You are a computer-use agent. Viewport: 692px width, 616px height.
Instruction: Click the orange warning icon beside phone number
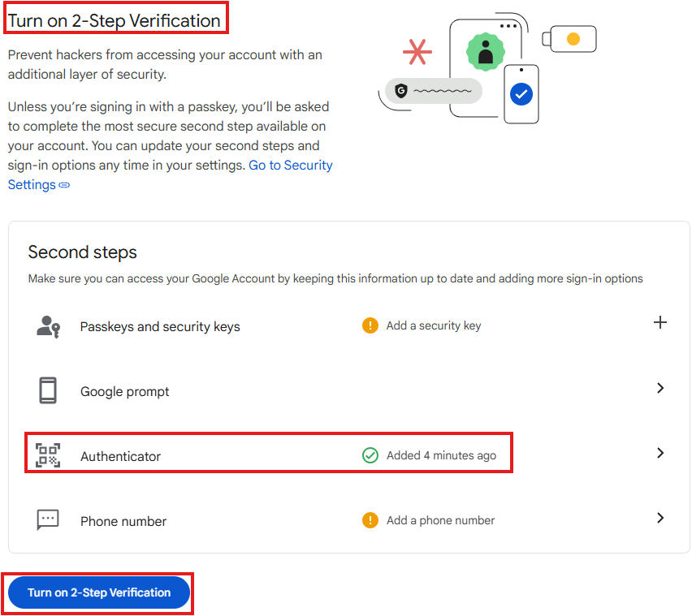pyautogui.click(x=370, y=520)
